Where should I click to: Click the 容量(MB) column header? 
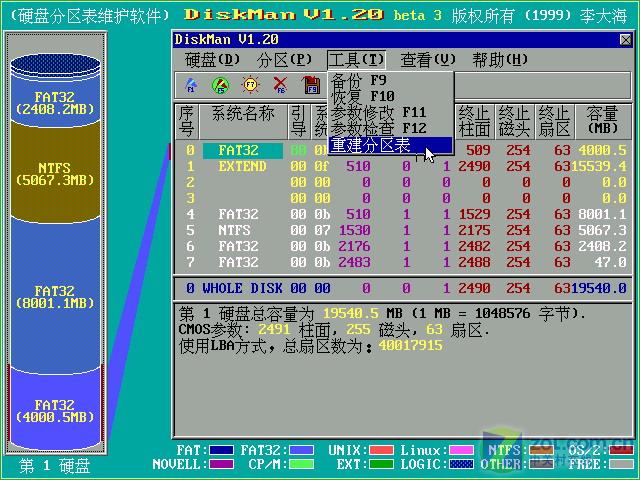point(602,121)
